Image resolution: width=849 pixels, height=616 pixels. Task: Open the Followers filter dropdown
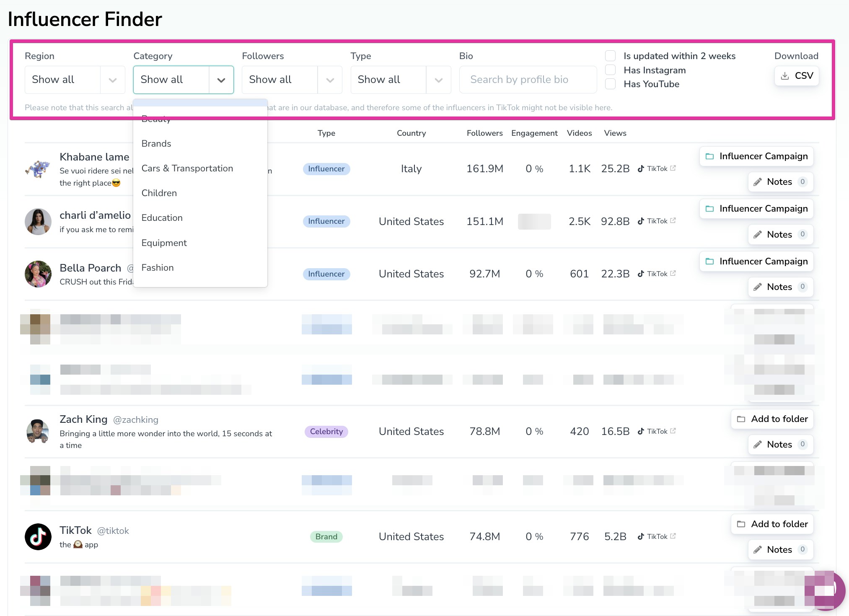(292, 80)
